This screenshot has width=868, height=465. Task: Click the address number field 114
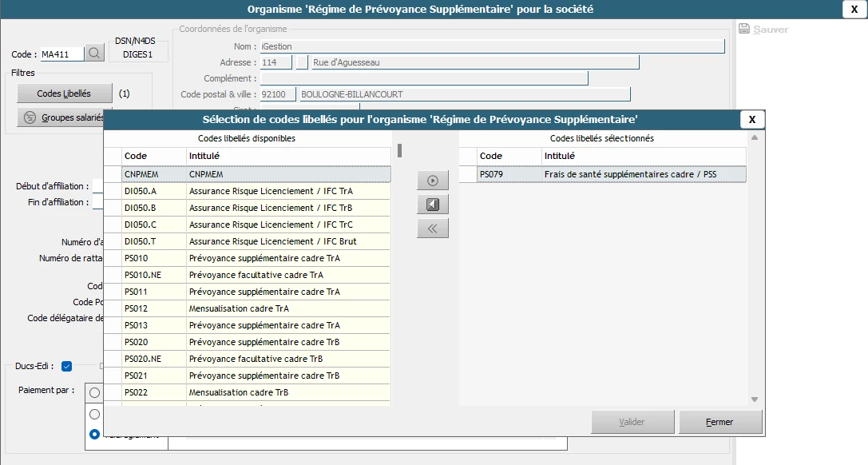tap(275, 62)
